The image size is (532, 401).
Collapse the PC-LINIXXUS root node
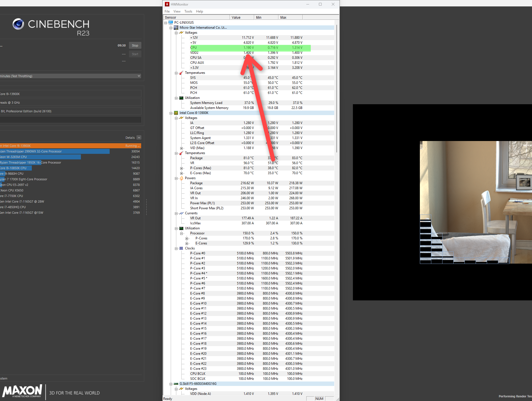point(165,23)
